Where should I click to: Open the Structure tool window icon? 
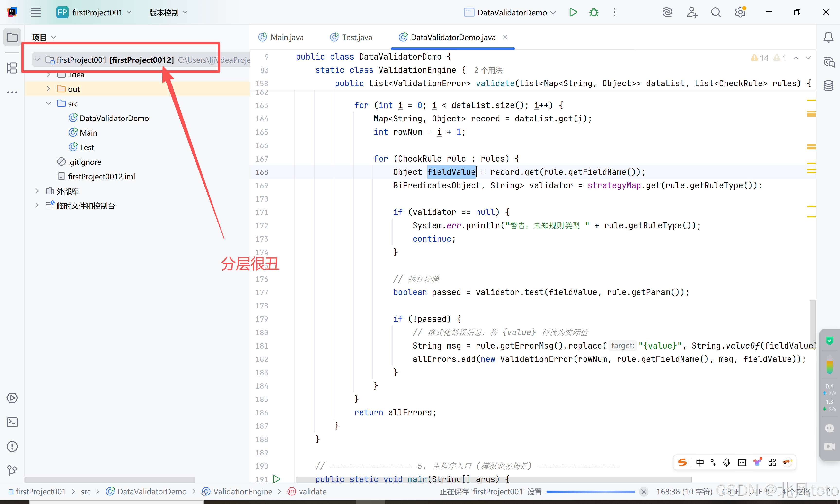pos(12,68)
